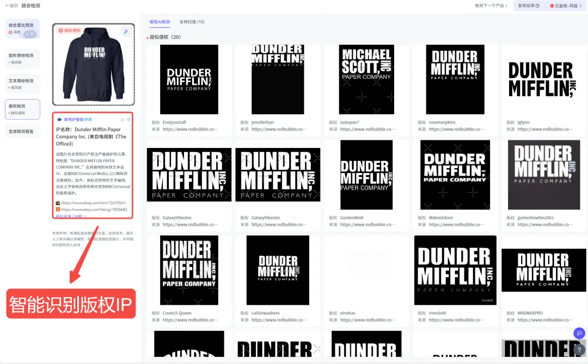Select 综合雷达预测 in the sidebar

22,29
